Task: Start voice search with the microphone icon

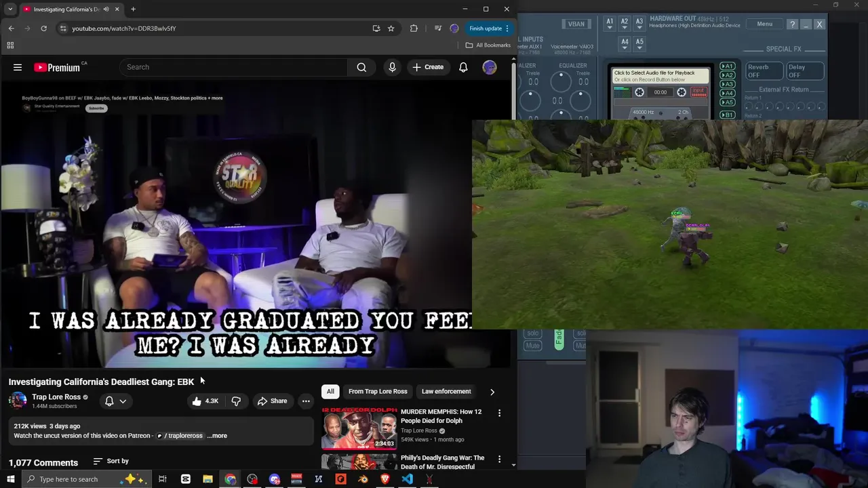Action: 392,67
